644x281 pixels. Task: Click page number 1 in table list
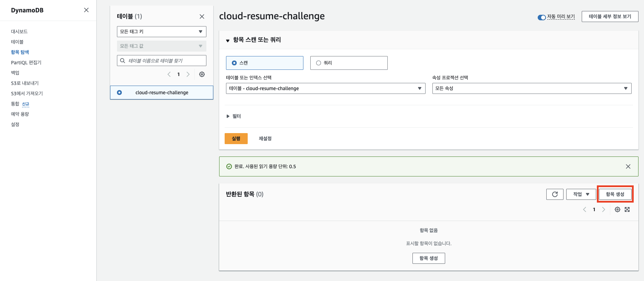tap(179, 74)
